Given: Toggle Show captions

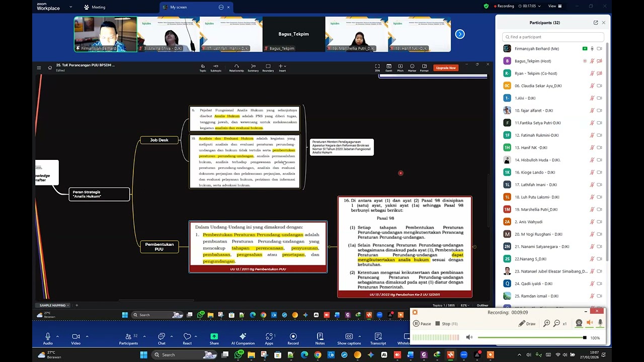Looking at the screenshot, I should coord(349,339).
